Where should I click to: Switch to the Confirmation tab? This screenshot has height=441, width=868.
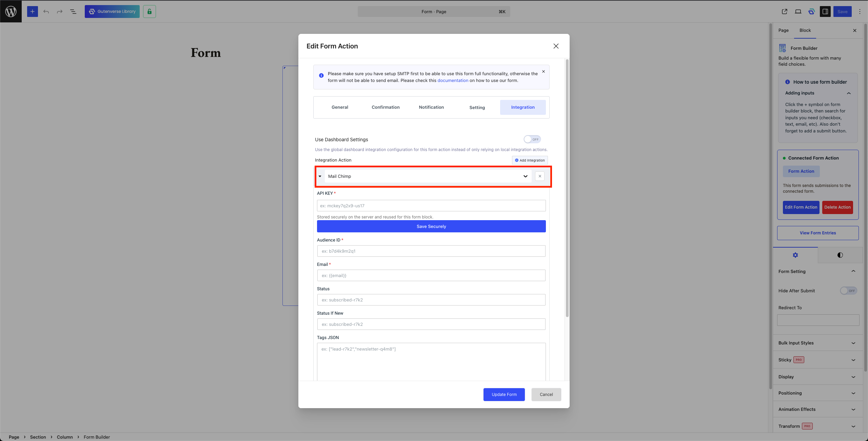point(386,107)
